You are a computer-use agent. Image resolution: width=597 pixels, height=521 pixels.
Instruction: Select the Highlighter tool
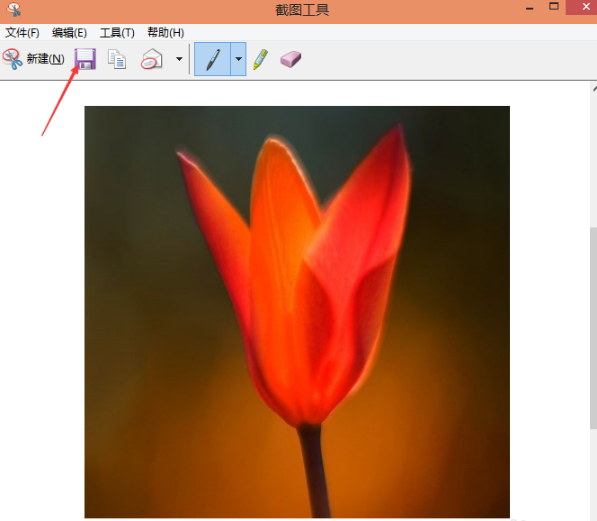(260, 59)
